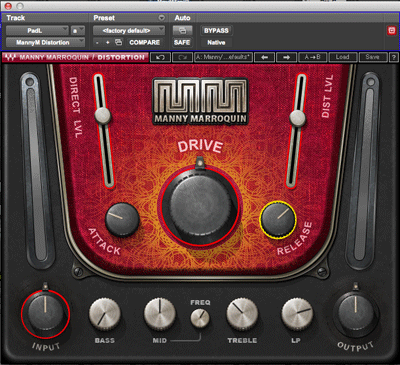Load the previous preset with left arrow
Image resolution: width=400 pixels, height=365 pixels.
(264, 57)
